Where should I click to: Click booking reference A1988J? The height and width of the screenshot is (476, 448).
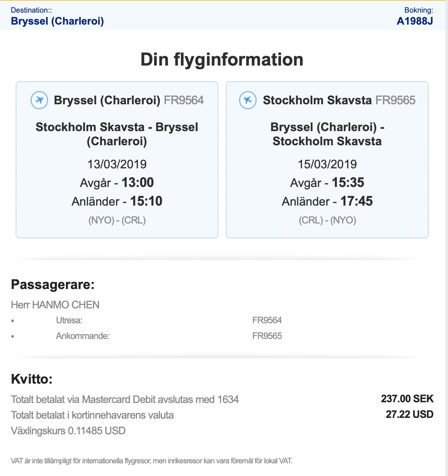(415, 21)
